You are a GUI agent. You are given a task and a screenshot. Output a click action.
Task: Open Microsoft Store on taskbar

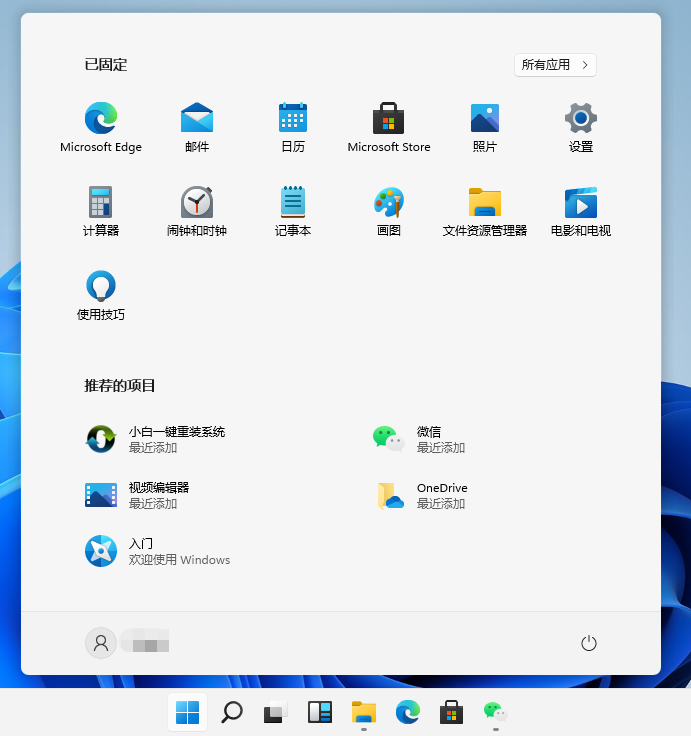coord(452,712)
